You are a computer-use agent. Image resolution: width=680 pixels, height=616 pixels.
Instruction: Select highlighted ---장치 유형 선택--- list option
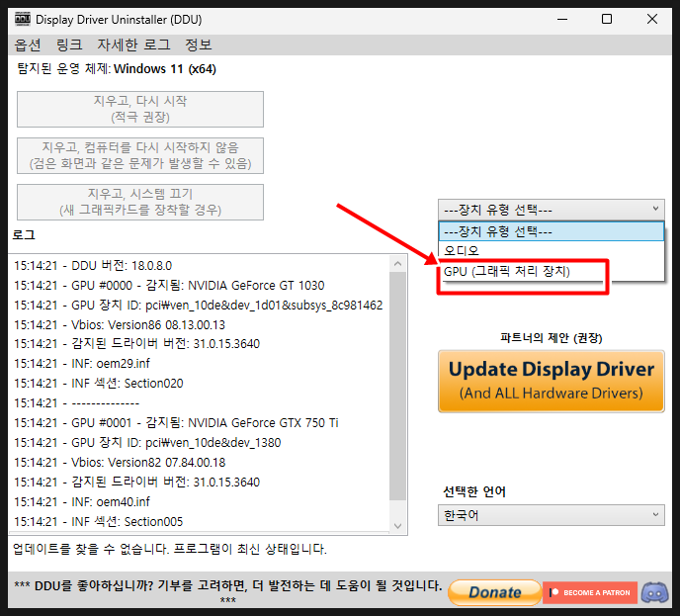[x=552, y=231]
